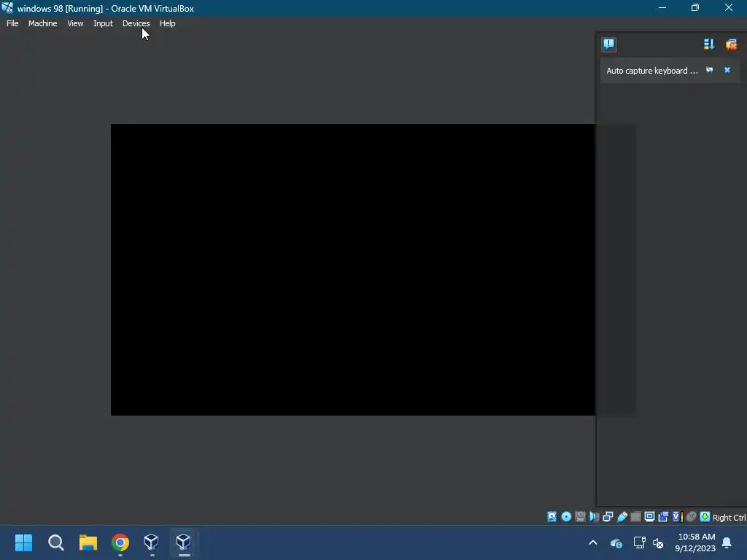Open the Machine menu
The height and width of the screenshot is (560, 747).
coord(43,23)
